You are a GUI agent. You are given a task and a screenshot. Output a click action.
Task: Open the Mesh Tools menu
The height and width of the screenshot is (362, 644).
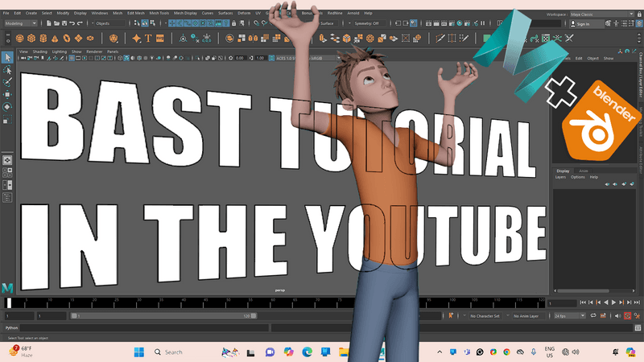[x=159, y=13]
